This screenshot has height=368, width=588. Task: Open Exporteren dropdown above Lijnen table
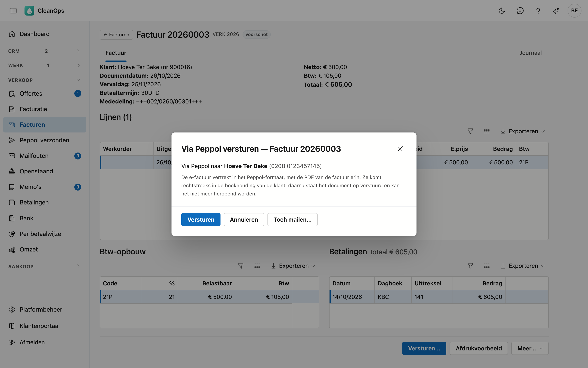point(523,131)
